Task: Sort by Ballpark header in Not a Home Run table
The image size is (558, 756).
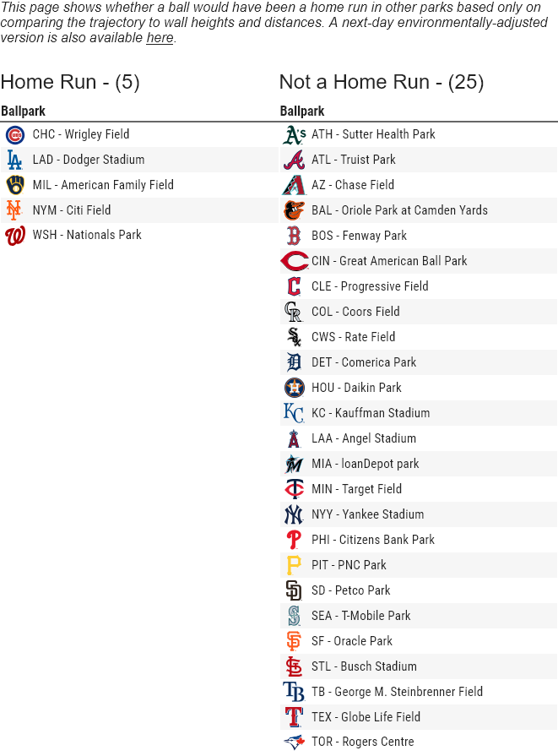Action: click(x=302, y=111)
